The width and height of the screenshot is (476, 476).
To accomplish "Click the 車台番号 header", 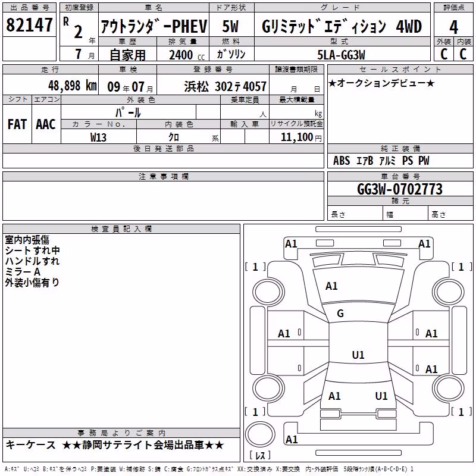I will pyautogui.click(x=400, y=176).
